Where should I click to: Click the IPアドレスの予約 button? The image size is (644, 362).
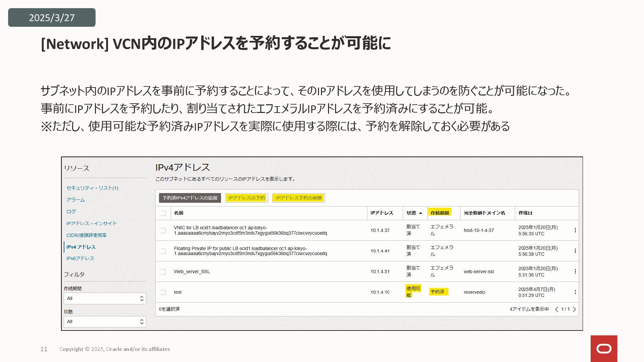(247, 198)
